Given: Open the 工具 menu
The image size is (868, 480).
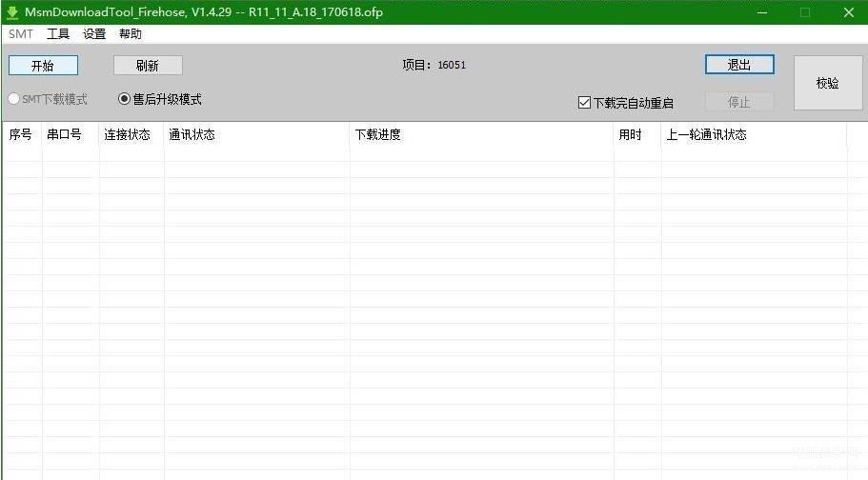Looking at the screenshot, I should 58,34.
